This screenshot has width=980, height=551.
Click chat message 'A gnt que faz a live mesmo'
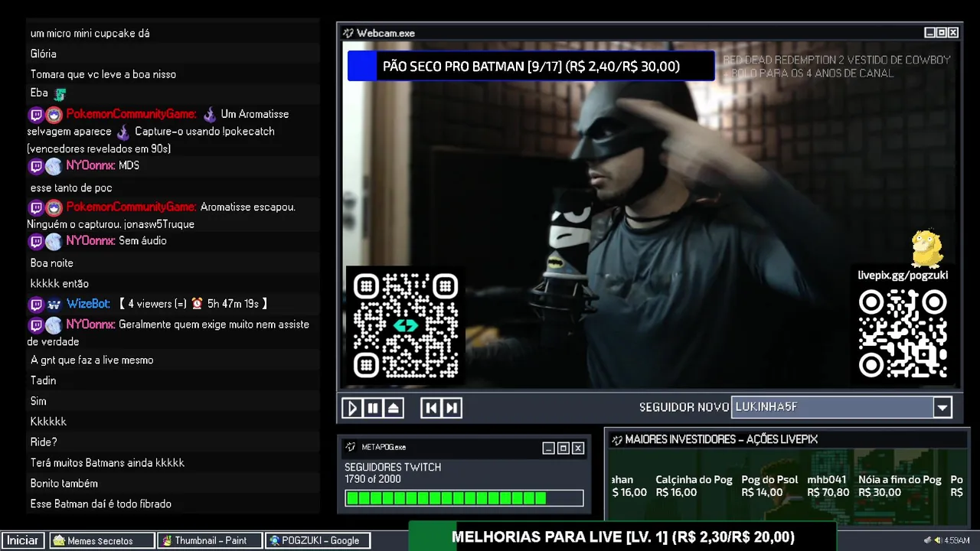pyautogui.click(x=92, y=360)
